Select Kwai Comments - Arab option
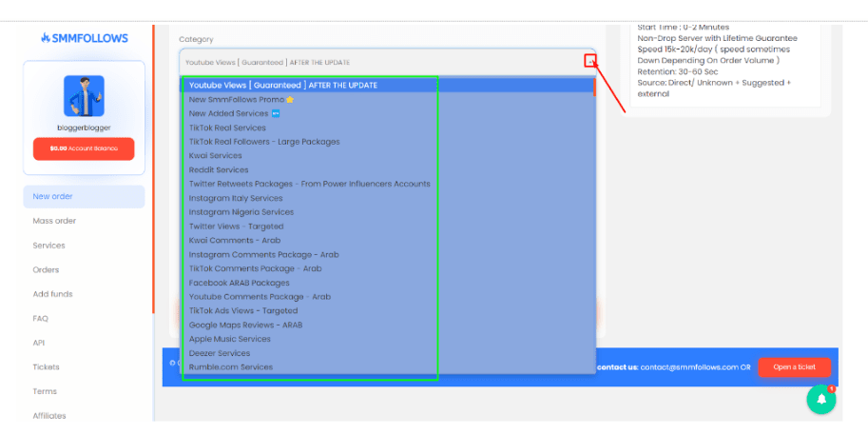868x434 pixels. pos(388,241)
